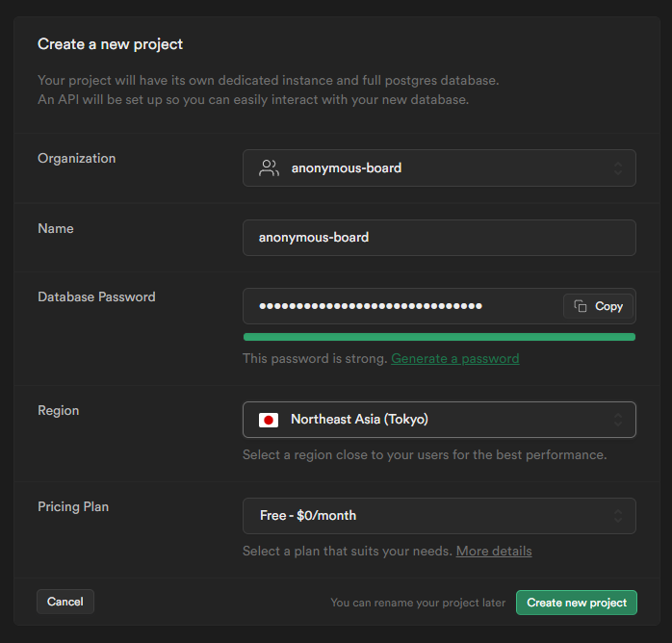
Task: Click the Japan flag icon in Region
Action: coord(269,420)
